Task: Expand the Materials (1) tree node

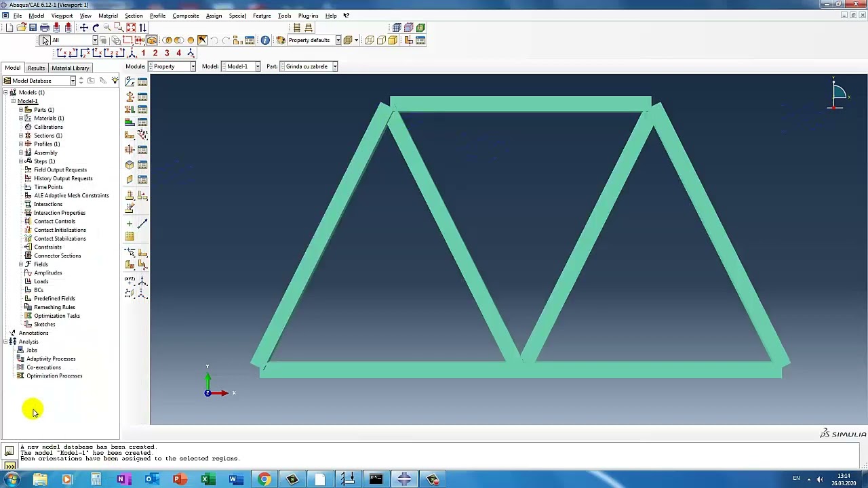Action: point(21,119)
